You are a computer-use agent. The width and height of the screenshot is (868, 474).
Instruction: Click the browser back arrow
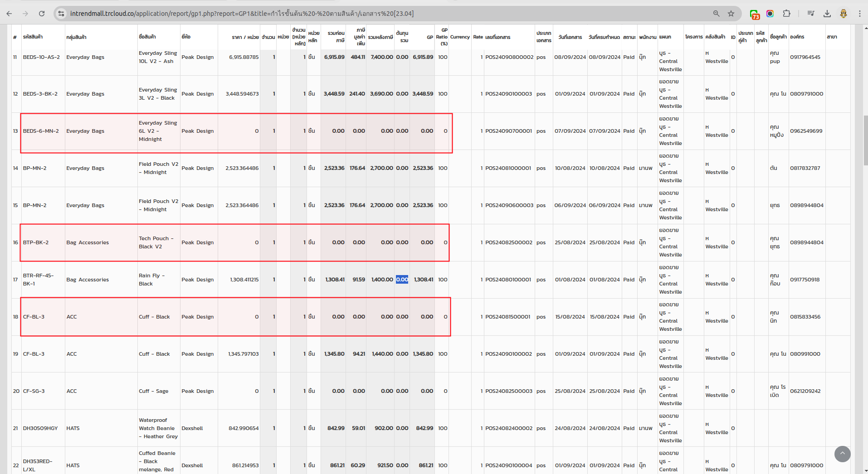tap(9, 14)
